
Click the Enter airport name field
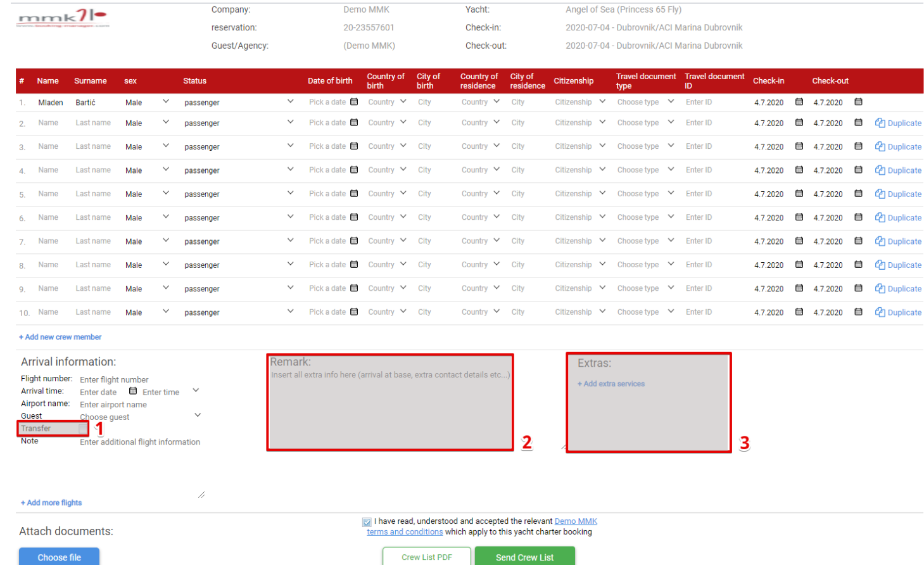pos(113,405)
